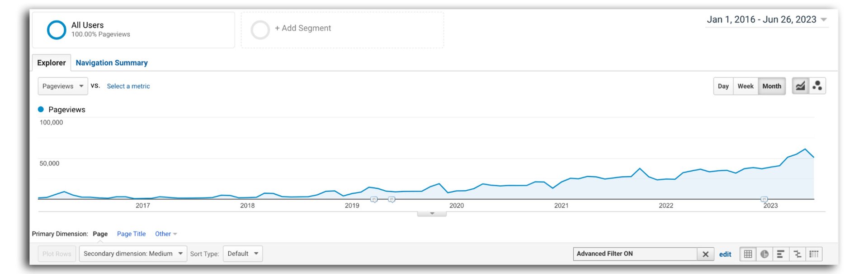This screenshot has height=274, width=868.
Task: Click the 2023 annotation marker on timeline
Action: pos(764,199)
